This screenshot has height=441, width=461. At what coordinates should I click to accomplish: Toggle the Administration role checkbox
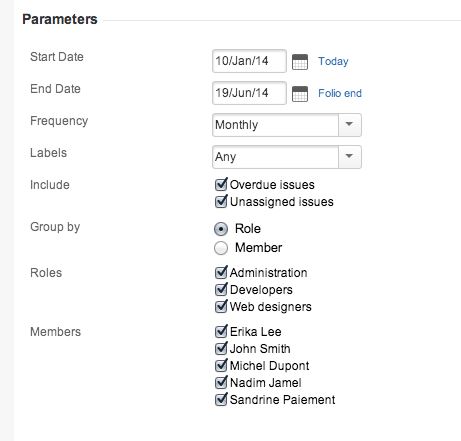221,272
